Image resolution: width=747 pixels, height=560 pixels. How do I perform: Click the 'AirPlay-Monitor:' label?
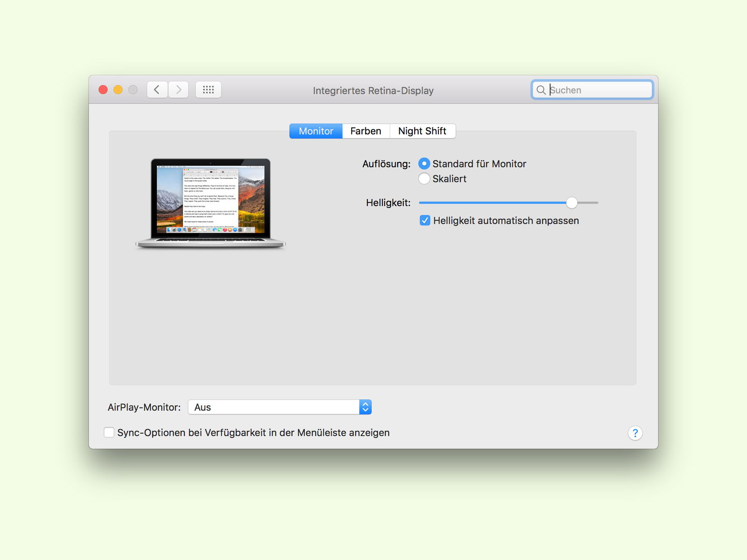point(144,407)
